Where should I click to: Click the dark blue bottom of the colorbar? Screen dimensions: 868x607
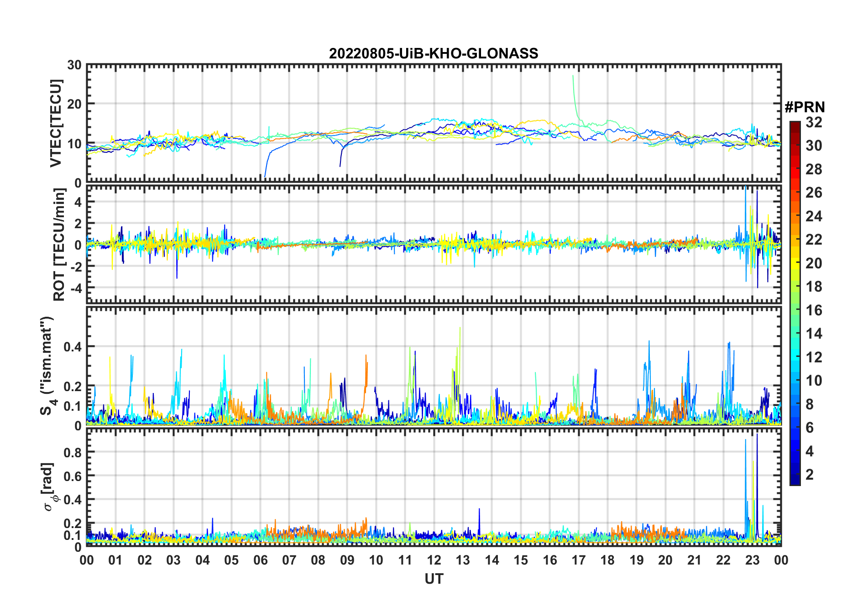pos(795,481)
